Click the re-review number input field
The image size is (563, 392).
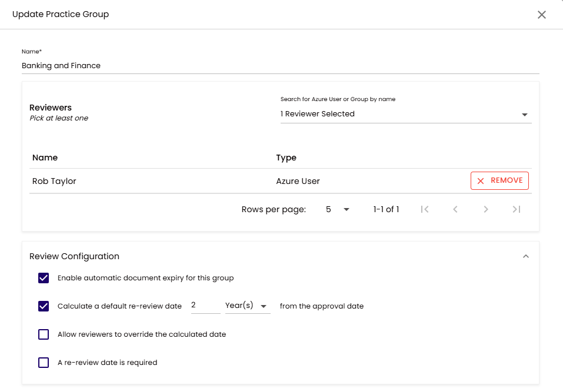205,306
